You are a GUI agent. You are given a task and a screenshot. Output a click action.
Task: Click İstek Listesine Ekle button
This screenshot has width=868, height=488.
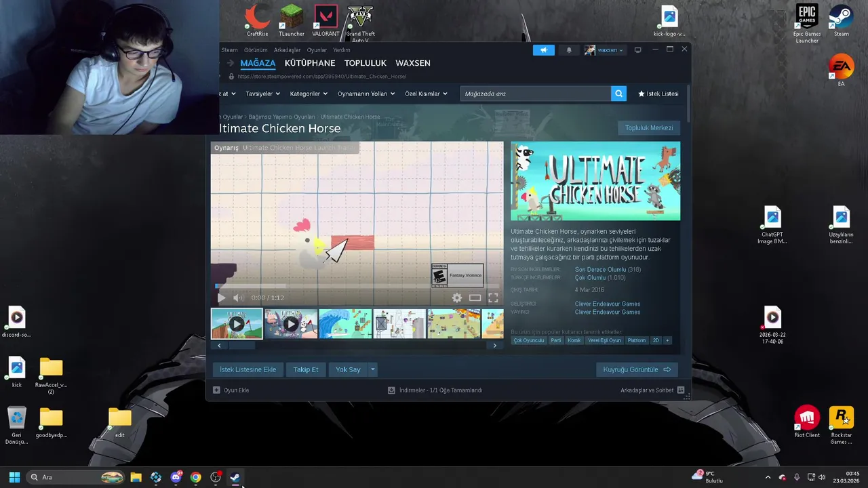[x=248, y=369]
